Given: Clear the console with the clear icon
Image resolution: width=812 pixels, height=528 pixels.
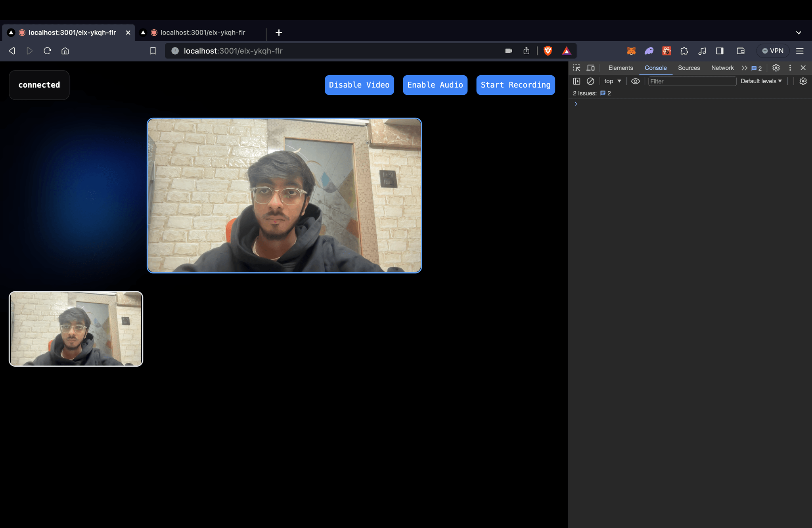Looking at the screenshot, I should click(x=590, y=81).
